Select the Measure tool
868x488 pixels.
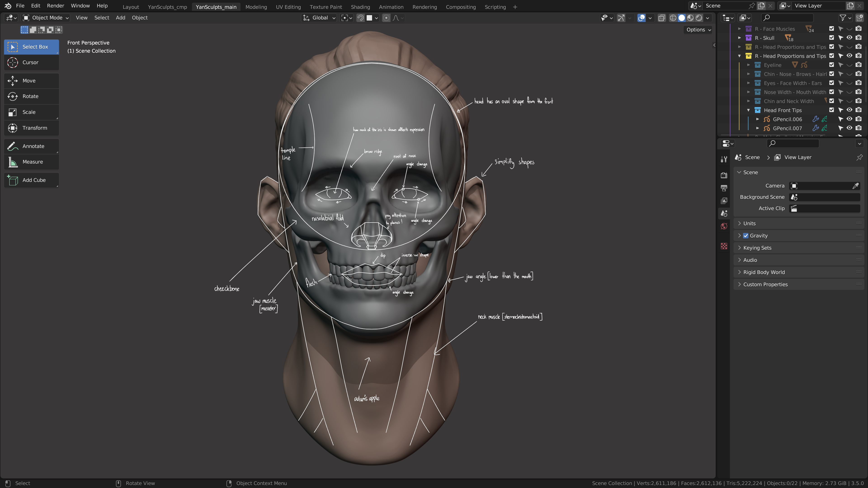pyautogui.click(x=31, y=162)
